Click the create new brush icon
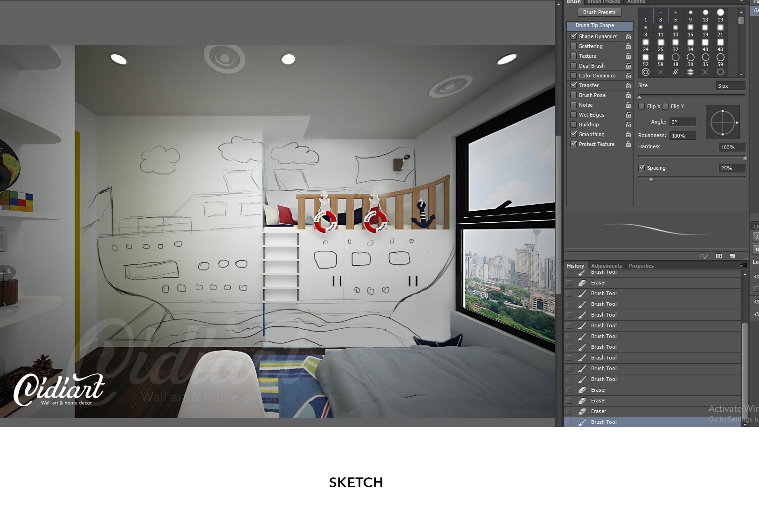The width and height of the screenshot is (759, 532). click(732, 256)
